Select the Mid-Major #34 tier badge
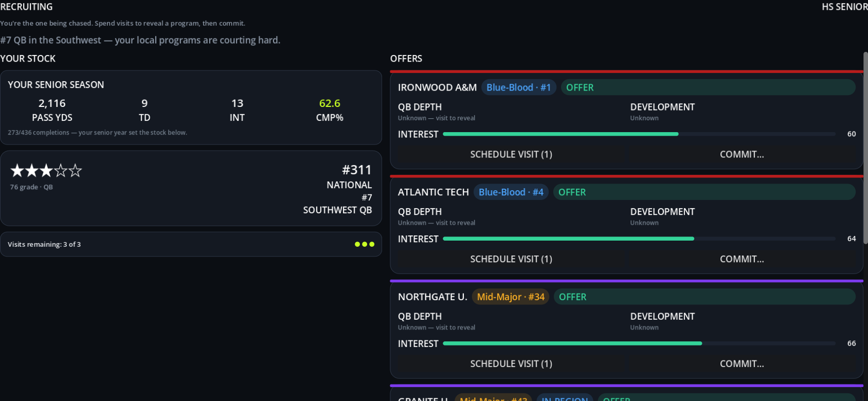This screenshot has width=868, height=401. [x=511, y=297]
